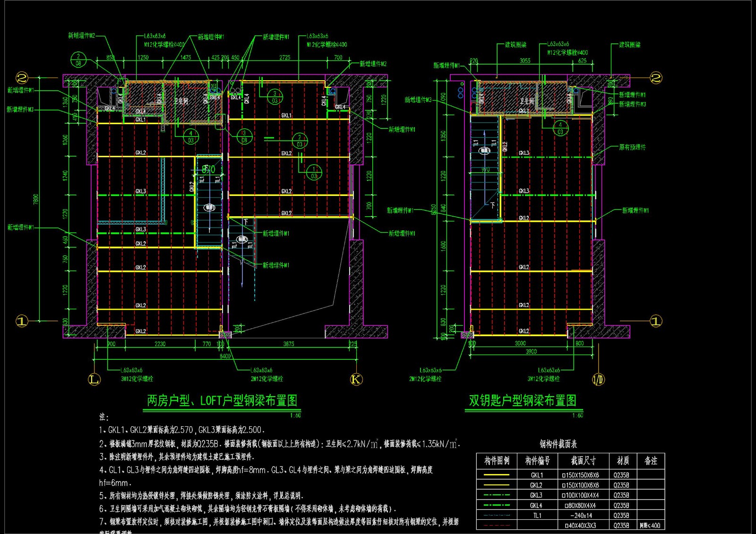Click the 8400 overall dimension text
The width and height of the screenshot is (756, 534).
225,356
